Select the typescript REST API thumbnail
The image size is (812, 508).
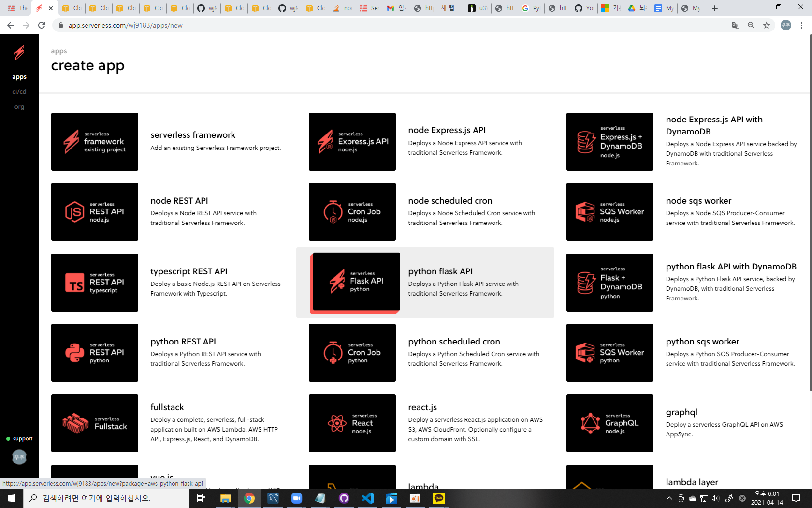95,283
